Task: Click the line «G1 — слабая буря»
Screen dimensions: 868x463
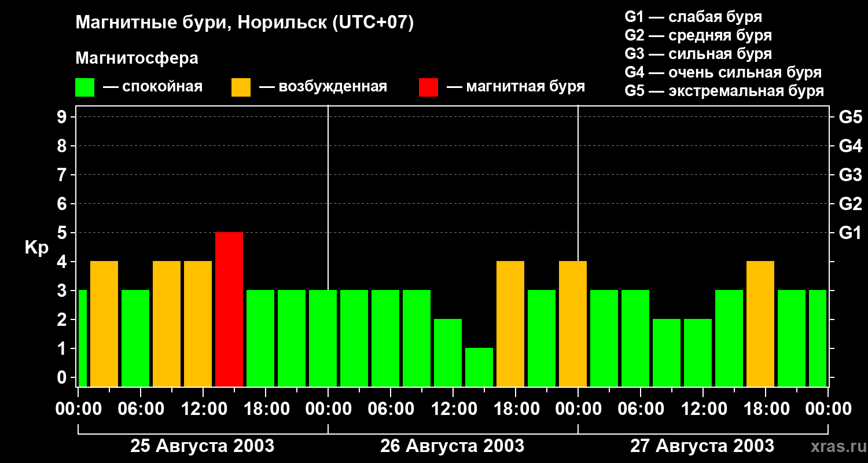Action: click(693, 17)
